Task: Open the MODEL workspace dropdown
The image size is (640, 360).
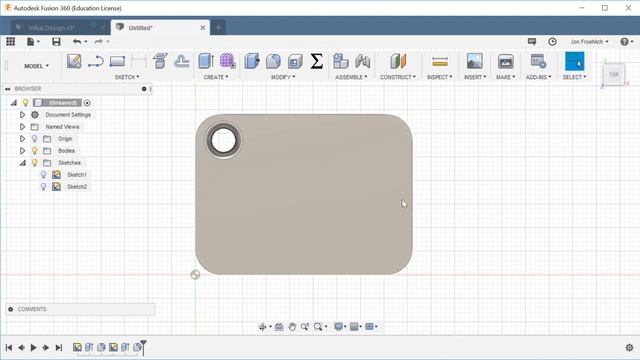Action: pyautogui.click(x=36, y=66)
